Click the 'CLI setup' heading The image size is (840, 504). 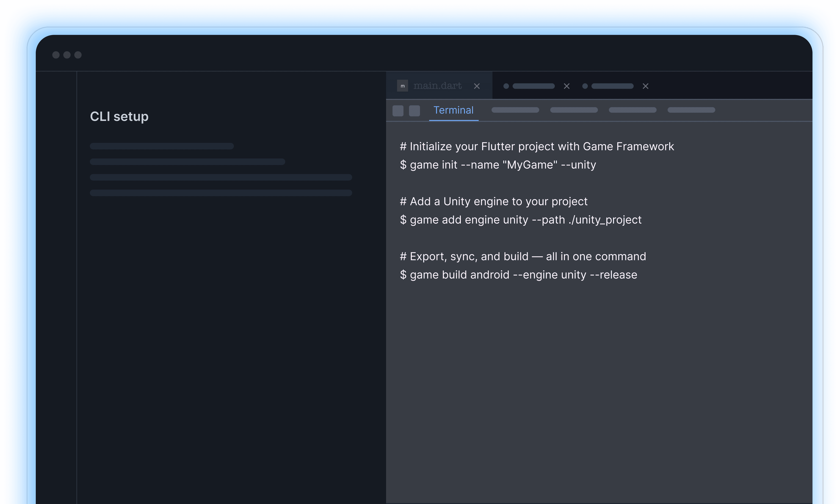(119, 116)
